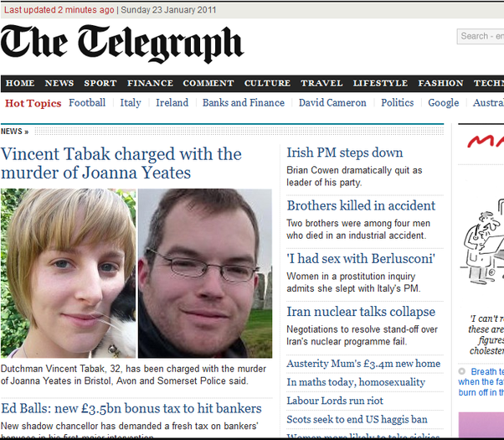Open Brothers killed in accident article

tap(361, 205)
